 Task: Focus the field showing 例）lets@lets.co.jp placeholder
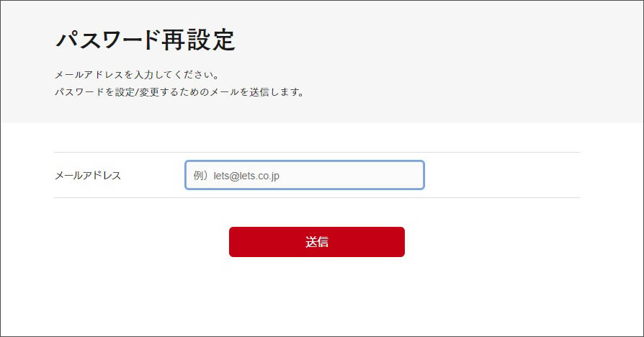click(x=304, y=175)
